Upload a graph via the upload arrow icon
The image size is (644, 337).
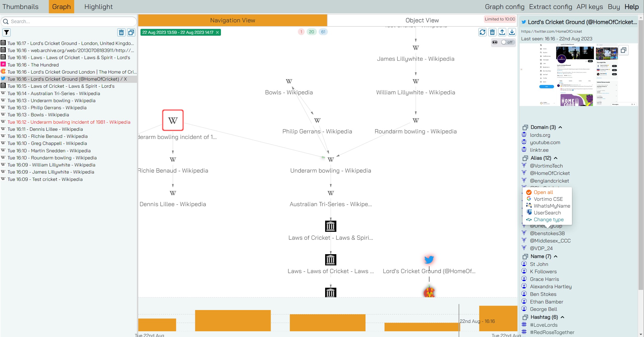coord(502,32)
